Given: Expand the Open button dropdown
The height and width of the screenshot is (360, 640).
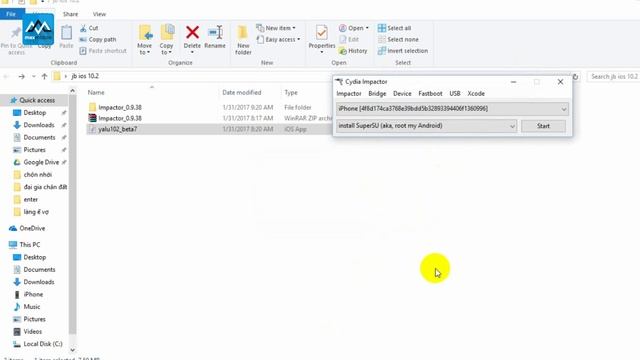Looking at the screenshot, I should 367,28.
